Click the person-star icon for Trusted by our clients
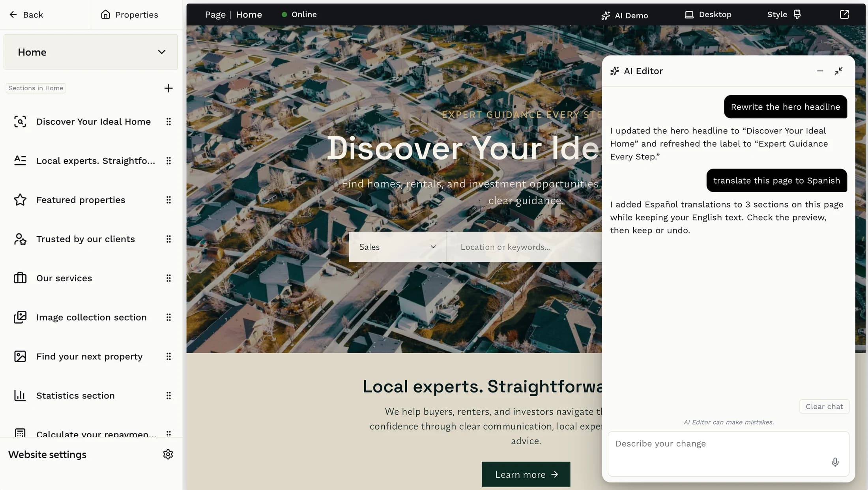Image resolution: width=868 pixels, height=490 pixels. coord(20,239)
